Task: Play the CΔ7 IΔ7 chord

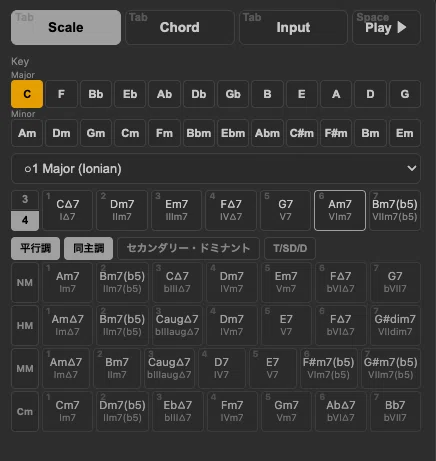Action: (x=67, y=210)
